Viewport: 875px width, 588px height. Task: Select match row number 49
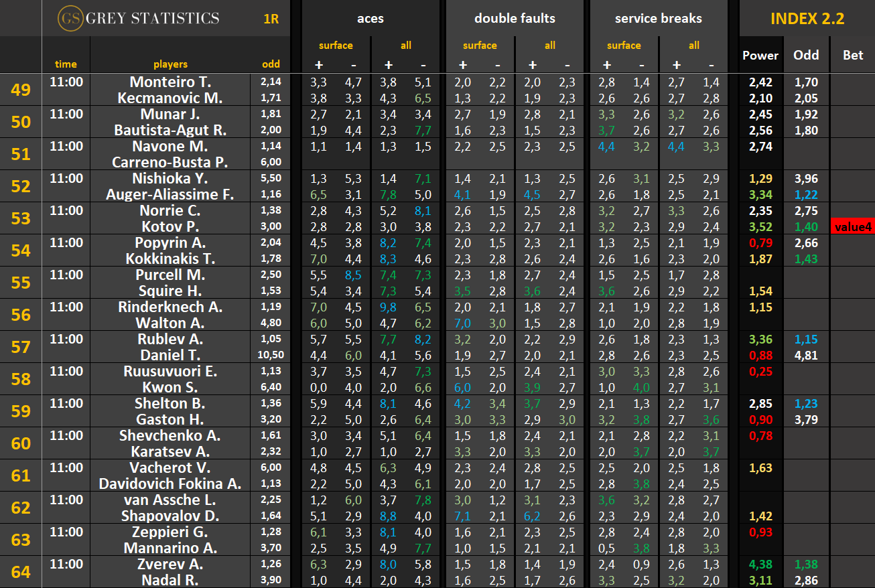(x=21, y=90)
